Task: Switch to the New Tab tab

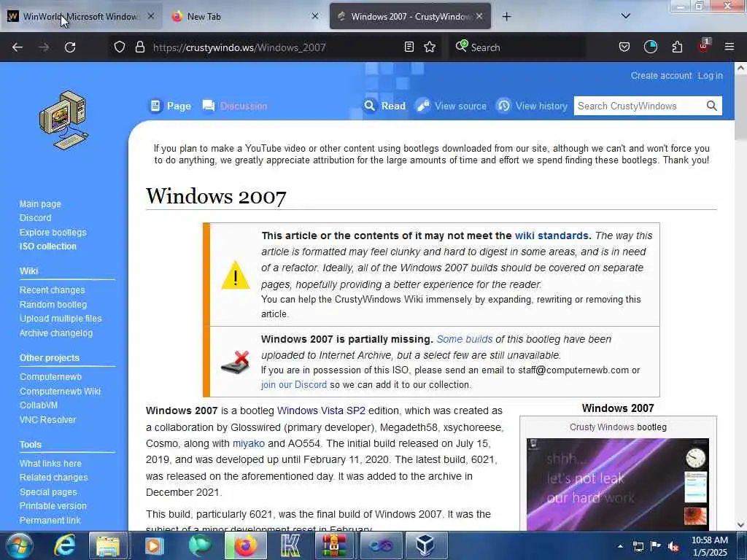Action: pyautogui.click(x=245, y=16)
